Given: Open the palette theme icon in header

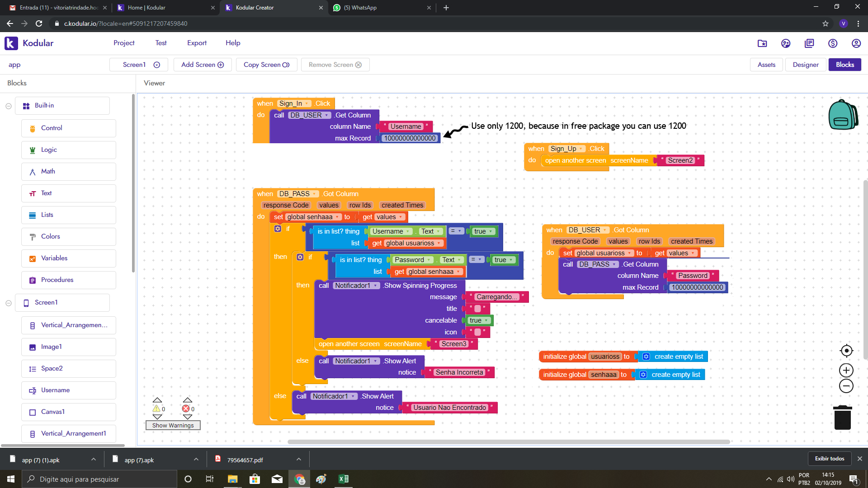Looking at the screenshot, I should point(786,43).
